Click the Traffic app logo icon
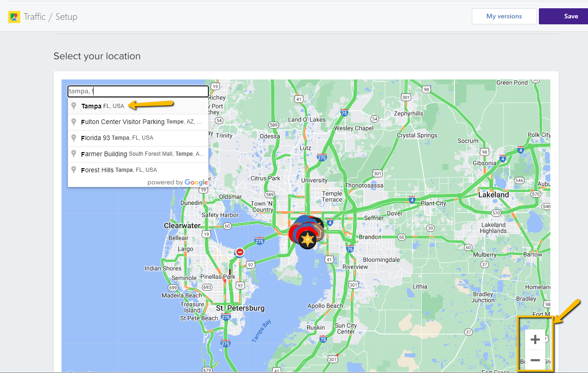Viewport: 588px width, 373px height. [x=14, y=17]
